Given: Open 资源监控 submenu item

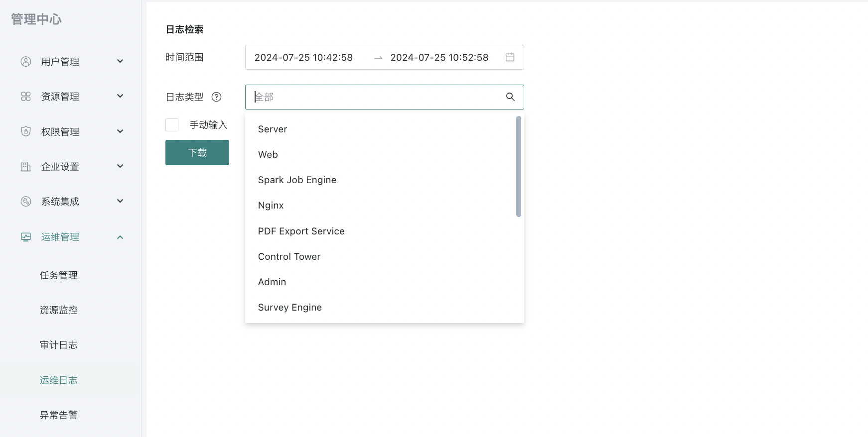Looking at the screenshot, I should (59, 310).
